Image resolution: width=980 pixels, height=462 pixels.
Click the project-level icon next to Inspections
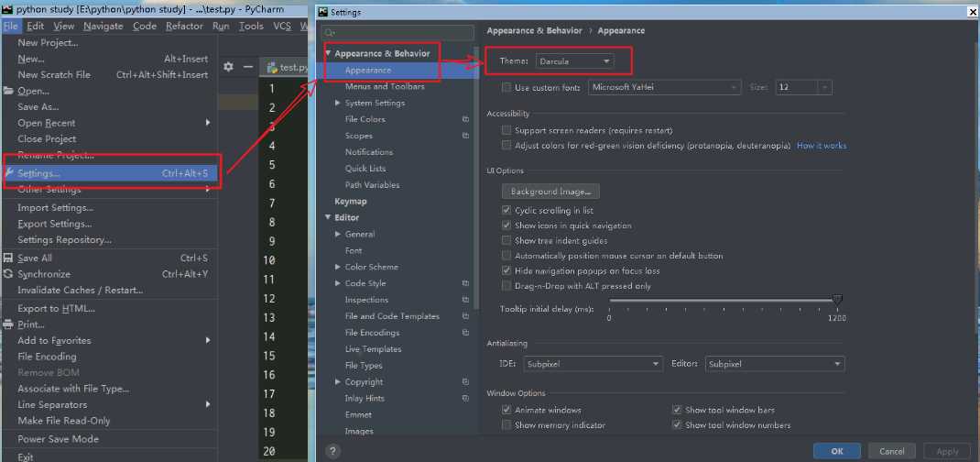coord(465,300)
